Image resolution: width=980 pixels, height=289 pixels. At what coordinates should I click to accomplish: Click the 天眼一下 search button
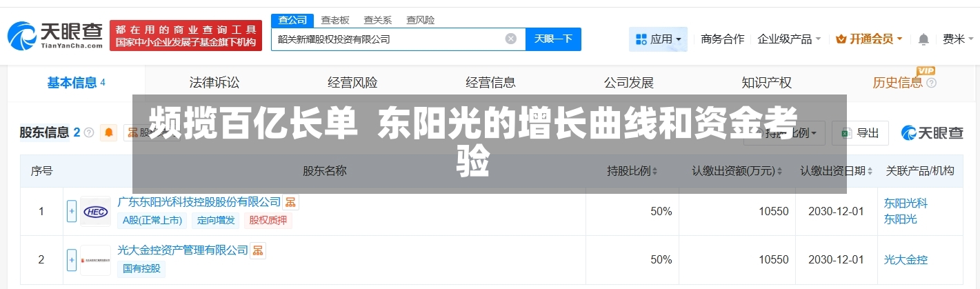tap(553, 39)
